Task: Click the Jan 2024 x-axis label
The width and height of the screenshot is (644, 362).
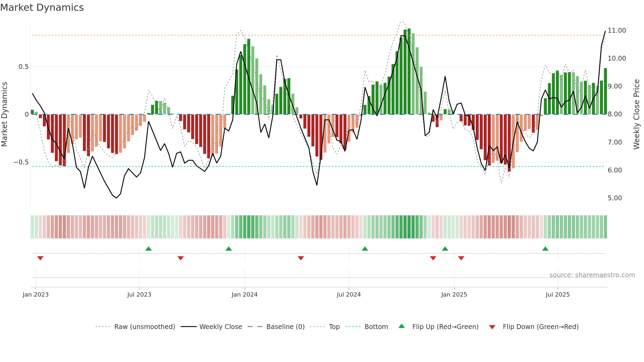Action: pyautogui.click(x=245, y=294)
